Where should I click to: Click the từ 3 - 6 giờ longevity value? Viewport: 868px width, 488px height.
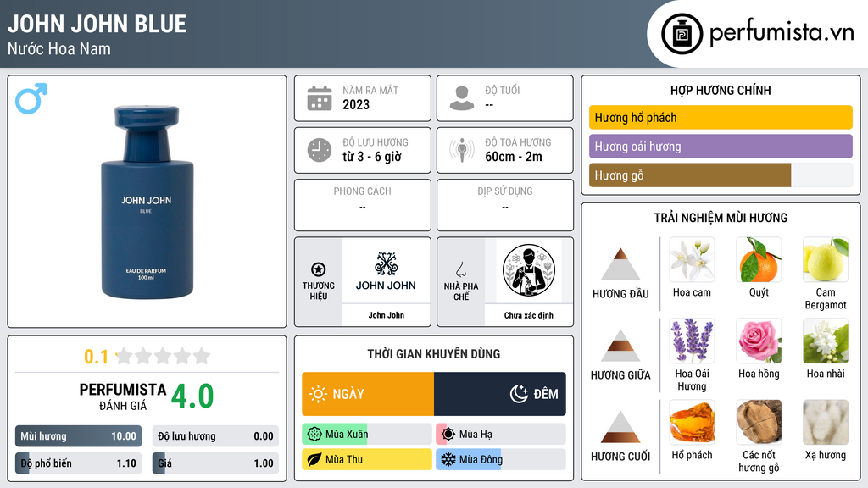(x=372, y=157)
